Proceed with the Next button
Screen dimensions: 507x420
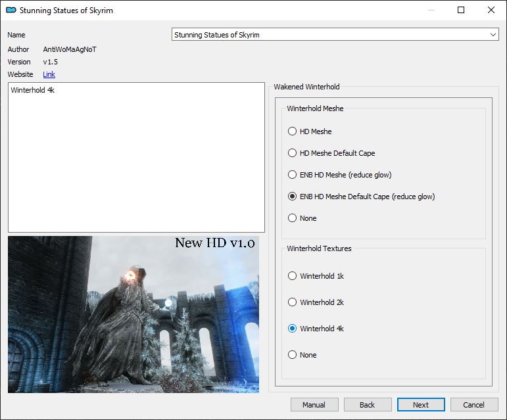421,404
